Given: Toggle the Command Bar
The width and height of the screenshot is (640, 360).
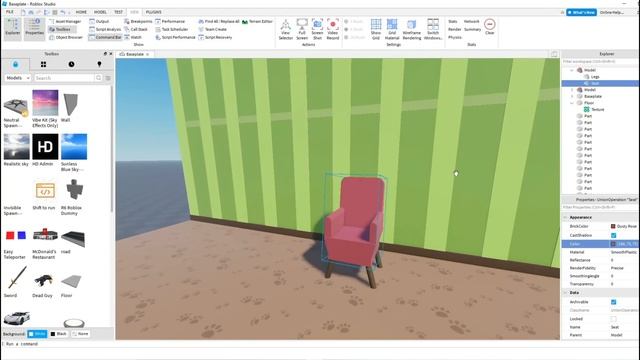Looking at the screenshot, I should point(105,37).
